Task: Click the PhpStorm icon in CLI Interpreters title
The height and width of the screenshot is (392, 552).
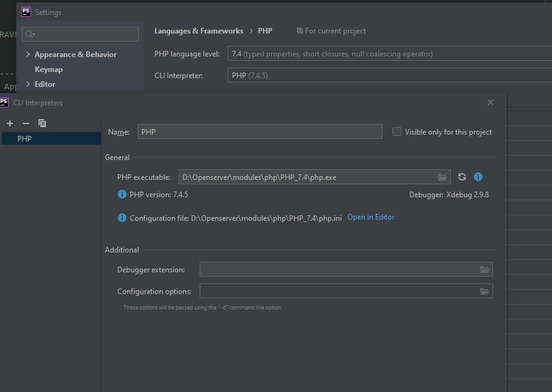Action: (x=4, y=102)
